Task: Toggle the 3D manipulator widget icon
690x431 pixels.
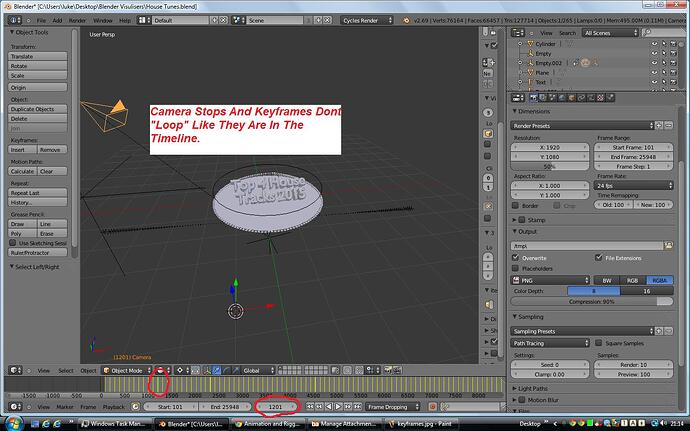Action: (x=206, y=370)
